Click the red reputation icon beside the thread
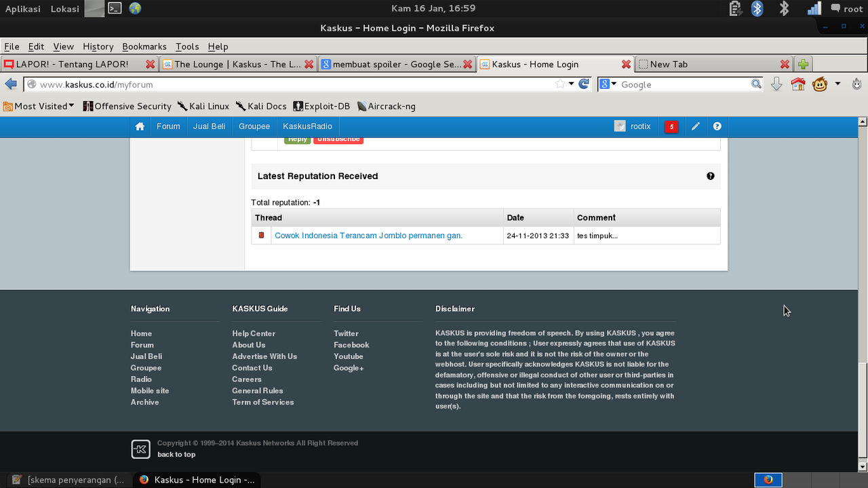Viewport: 868px width, 488px height. [261, 236]
